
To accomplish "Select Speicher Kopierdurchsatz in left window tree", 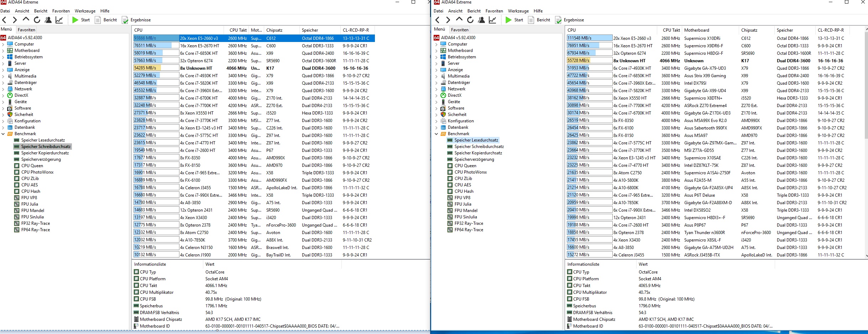I will [45, 153].
